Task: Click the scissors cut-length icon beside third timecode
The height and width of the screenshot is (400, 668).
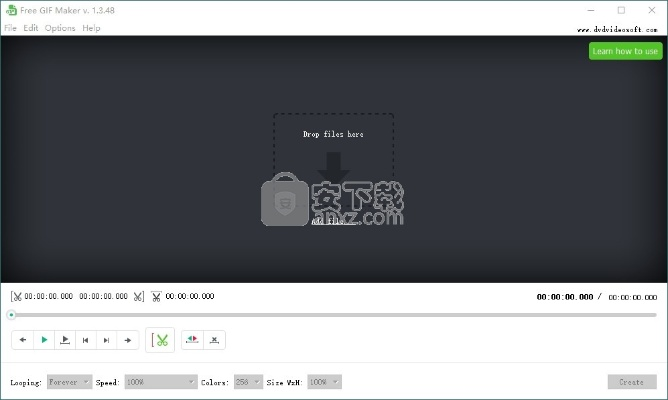Action: click(x=156, y=296)
